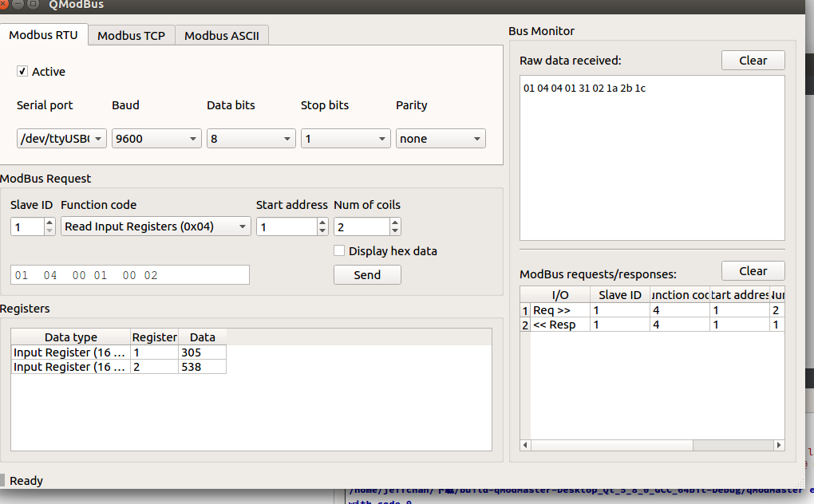Send the ModBus request
This screenshot has height=504, width=814.
[367, 275]
